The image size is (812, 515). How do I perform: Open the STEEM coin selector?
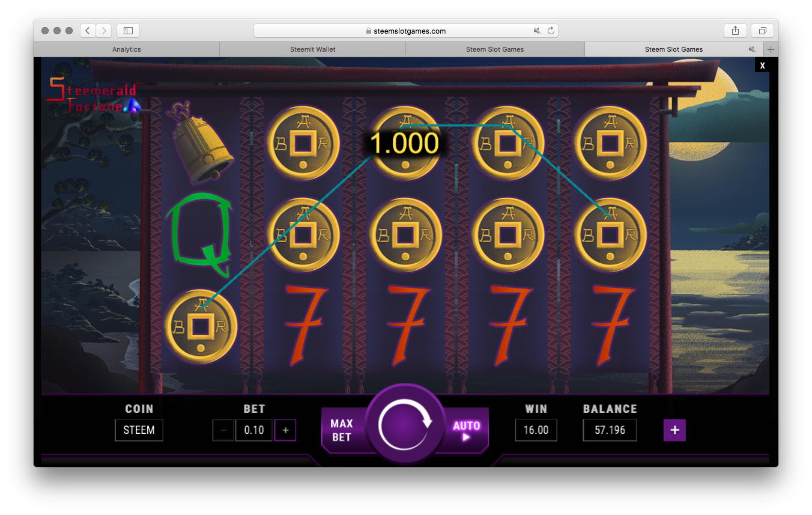[139, 430]
